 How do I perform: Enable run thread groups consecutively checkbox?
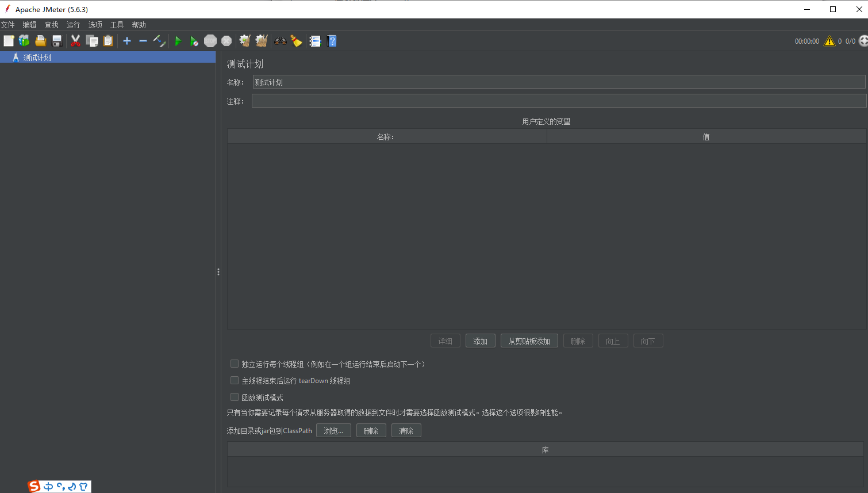pos(235,364)
